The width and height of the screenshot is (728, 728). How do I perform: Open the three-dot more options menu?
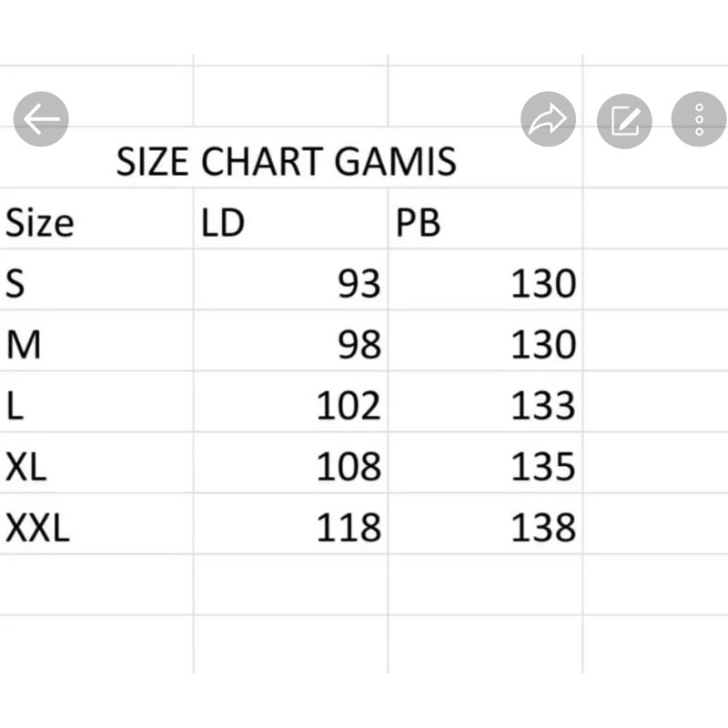[698, 119]
